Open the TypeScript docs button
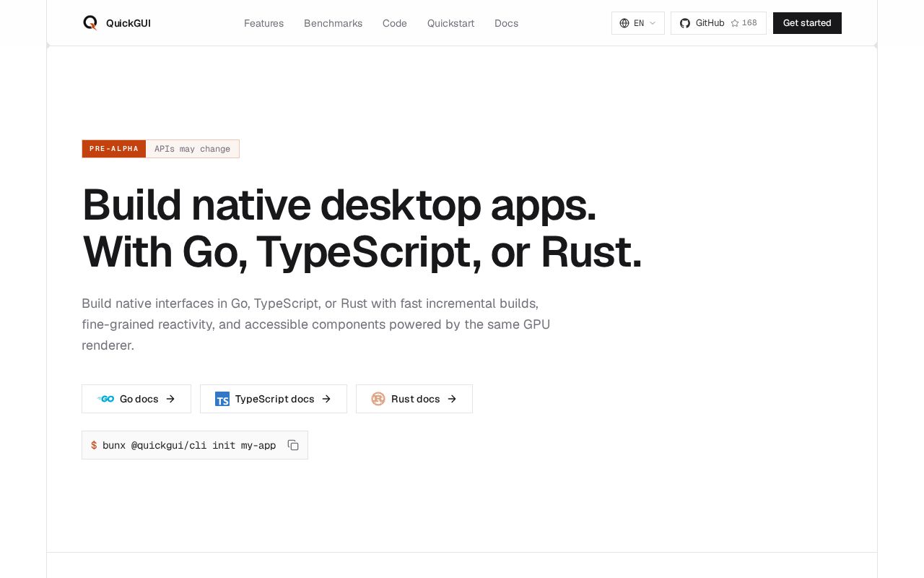Image resolution: width=924 pixels, height=578 pixels. click(x=274, y=399)
